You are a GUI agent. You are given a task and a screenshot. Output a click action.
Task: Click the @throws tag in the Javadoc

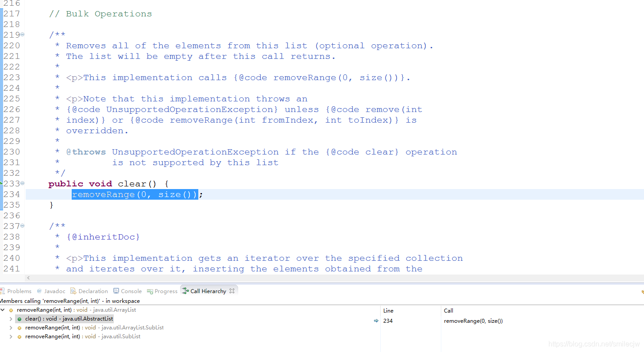(x=86, y=152)
